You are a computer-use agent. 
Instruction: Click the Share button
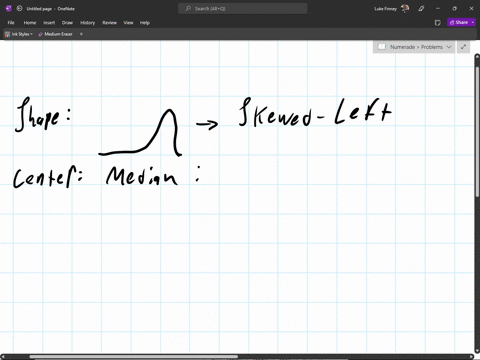point(459,22)
